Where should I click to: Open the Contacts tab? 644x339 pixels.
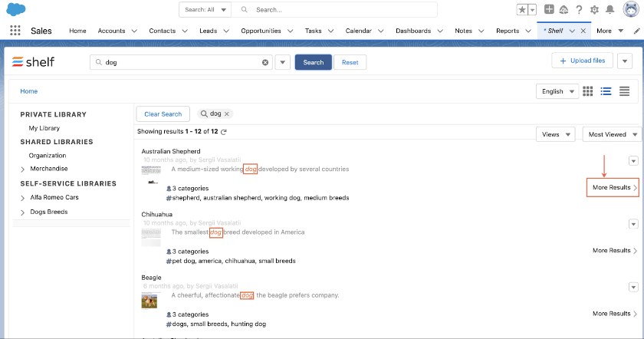[x=163, y=31]
